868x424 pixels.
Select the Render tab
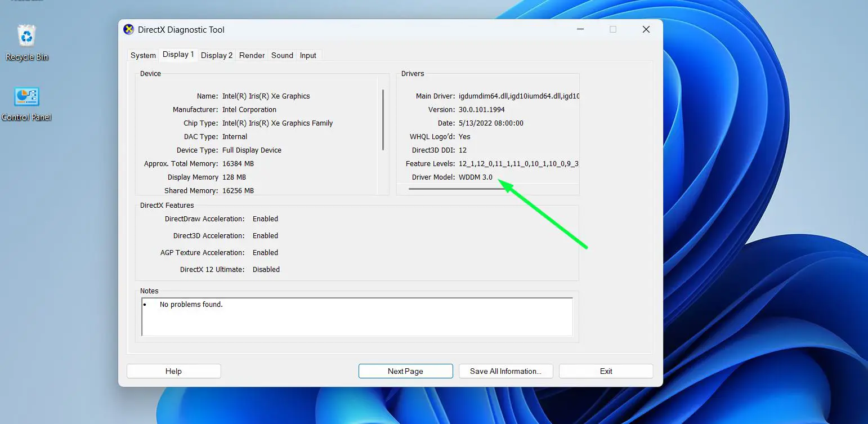252,55
